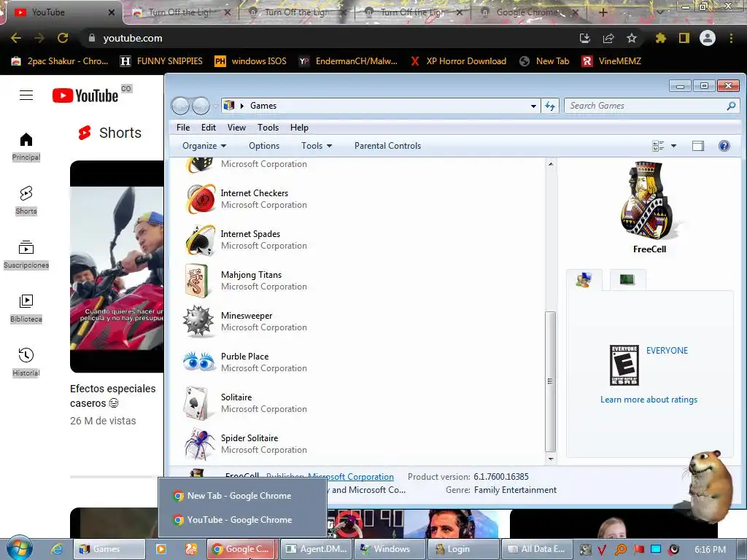Switch to the performance tab in FreeCell preview pane
Image resolution: width=747 pixels, height=560 pixels.
[x=627, y=280]
